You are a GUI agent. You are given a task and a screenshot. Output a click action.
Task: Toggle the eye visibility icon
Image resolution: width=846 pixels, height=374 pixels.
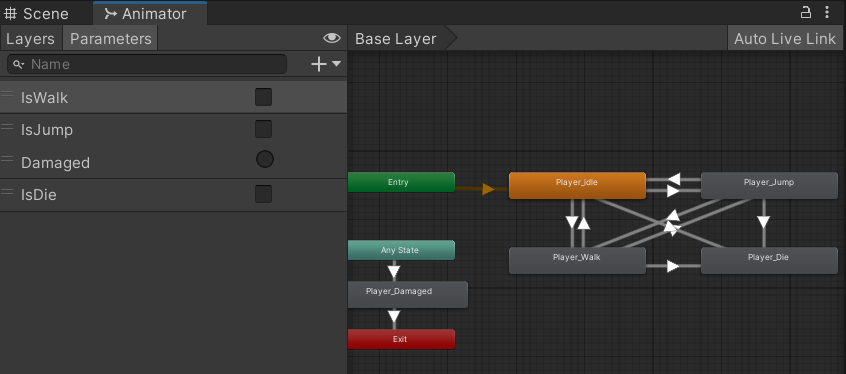point(332,38)
